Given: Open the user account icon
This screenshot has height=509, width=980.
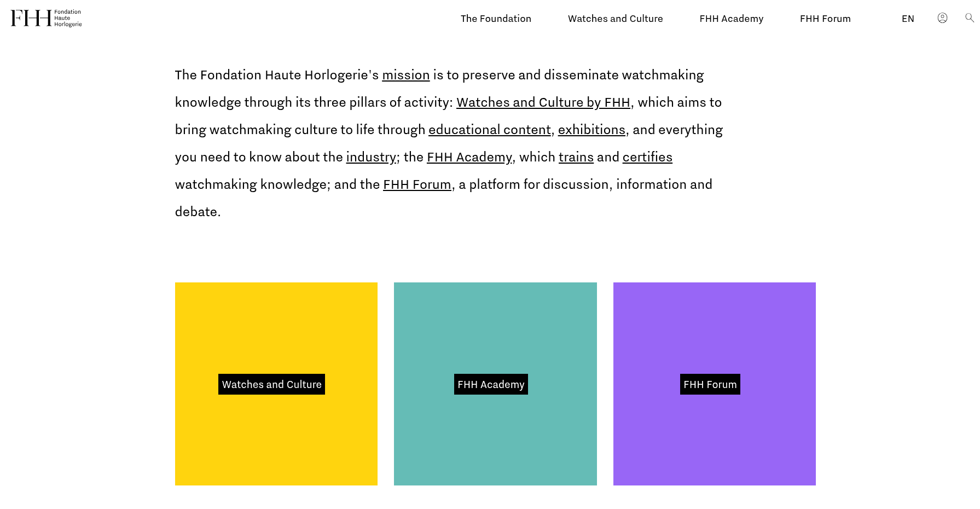Looking at the screenshot, I should (x=942, y=18).
